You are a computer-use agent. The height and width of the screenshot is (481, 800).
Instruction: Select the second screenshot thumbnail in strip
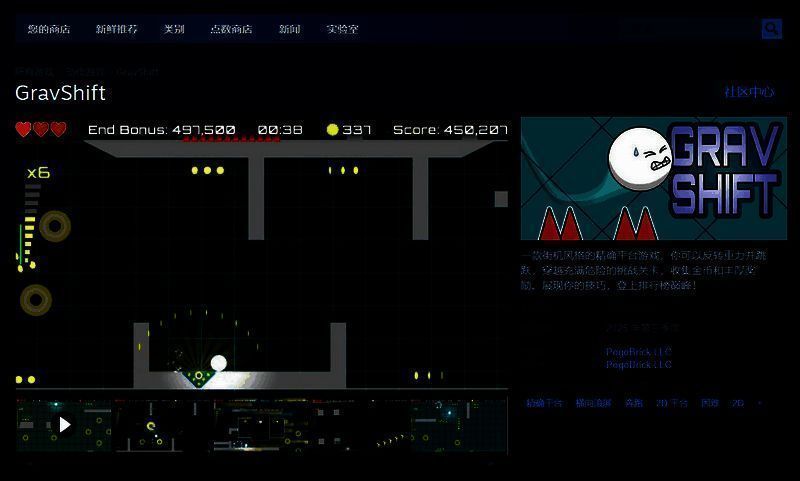[x=162, y=425]
